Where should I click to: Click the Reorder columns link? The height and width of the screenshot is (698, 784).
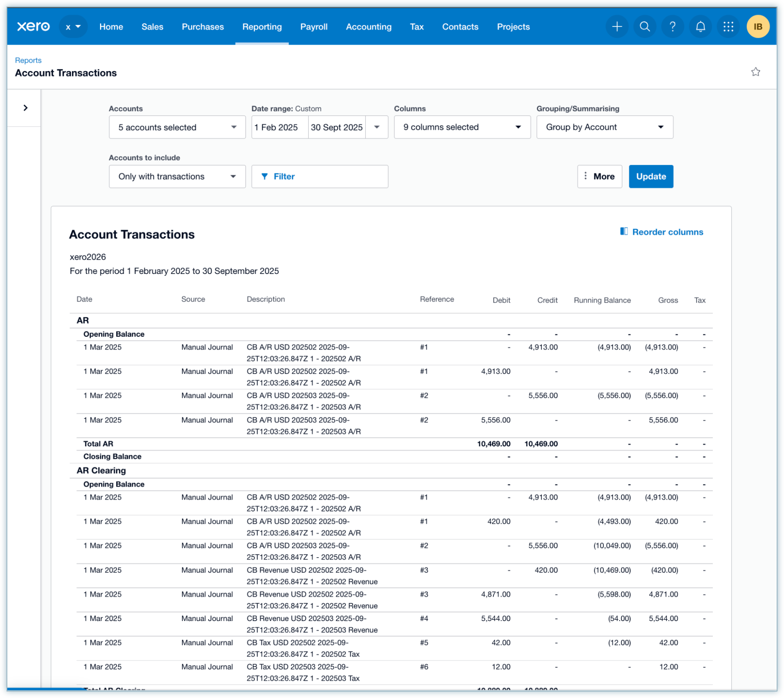tap(662, 232)
